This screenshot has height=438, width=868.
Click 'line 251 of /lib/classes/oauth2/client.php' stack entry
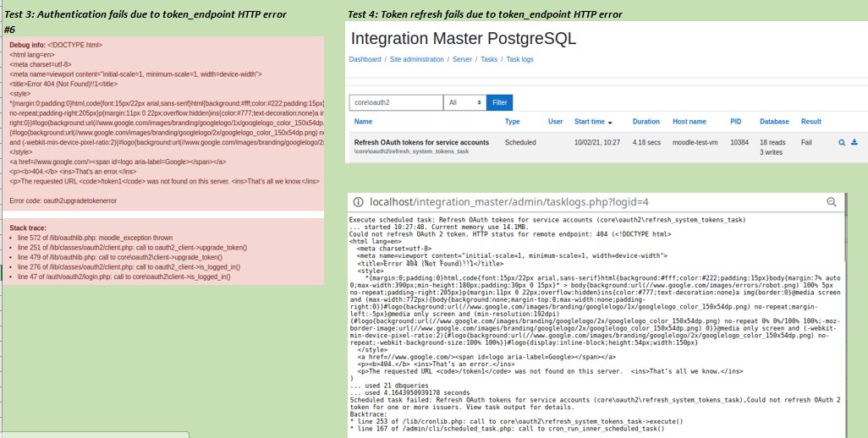[x=132, y=248]
